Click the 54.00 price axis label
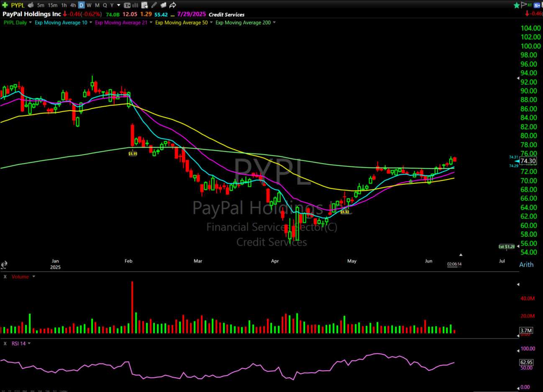Screen dimensions: 543x392 pos(528,252)
